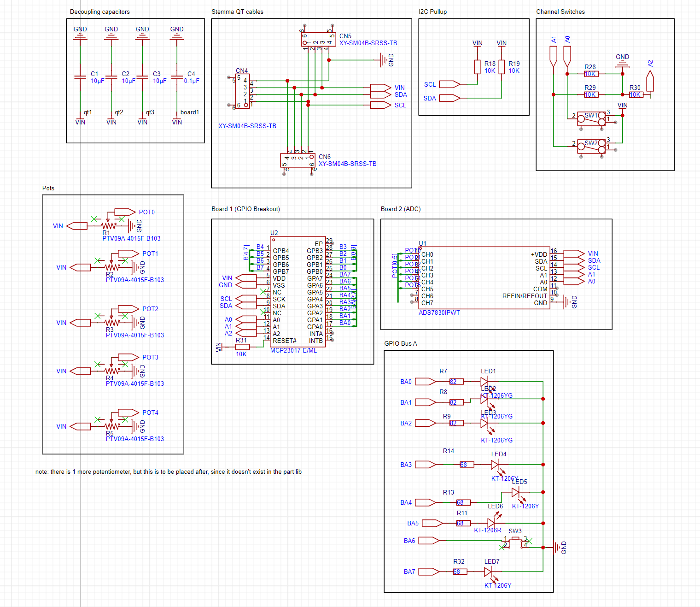700x607 pixels.
Task: Select the note about the extra potentiometer
Action: pyautogui.click(x=169, y=471)
